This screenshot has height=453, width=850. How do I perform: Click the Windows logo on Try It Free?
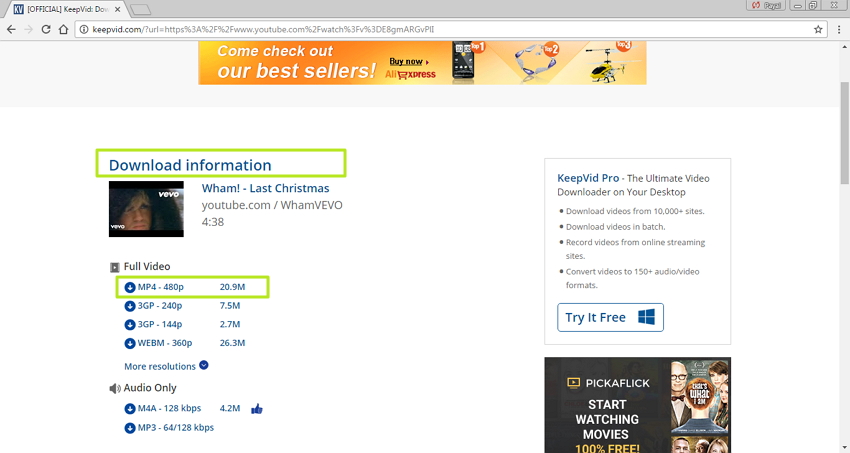pyautogui.click(x=646, y=316)
